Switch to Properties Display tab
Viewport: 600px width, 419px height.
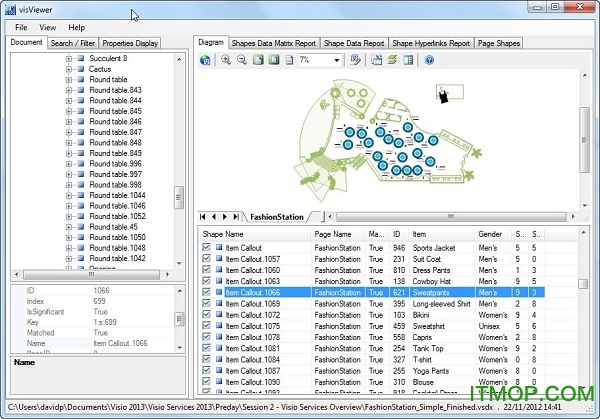[x=130, y=43]
